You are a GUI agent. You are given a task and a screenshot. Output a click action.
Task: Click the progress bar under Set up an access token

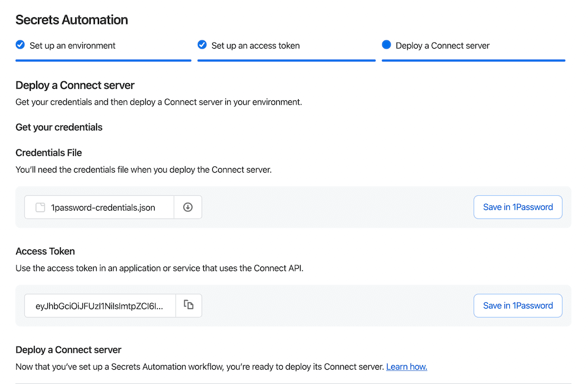pos(286,60)
